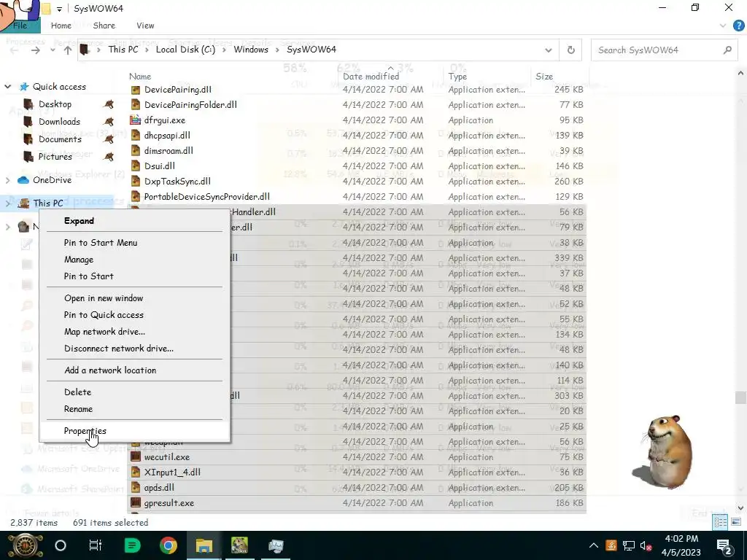Open the recent locations dropdown

(x=53, y=50)
